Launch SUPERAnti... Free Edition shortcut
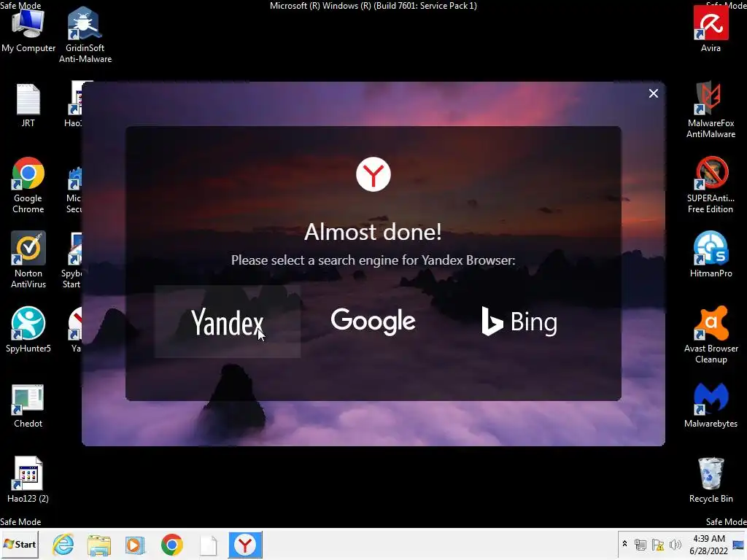 coord(711,185)
